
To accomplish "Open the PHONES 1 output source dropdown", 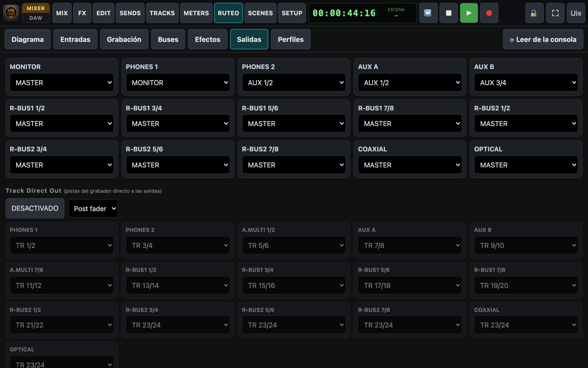I will tap(178, 82).
